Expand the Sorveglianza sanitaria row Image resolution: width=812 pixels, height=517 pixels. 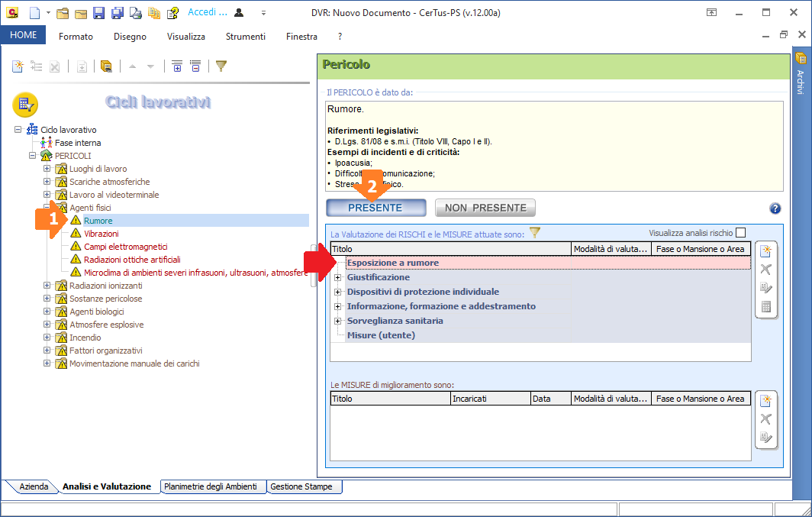[337, 321]
